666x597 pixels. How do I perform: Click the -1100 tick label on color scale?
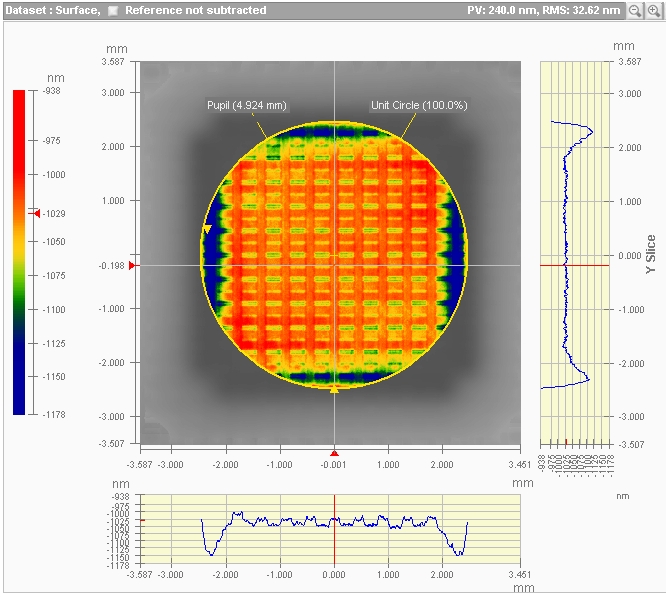(54, 310)
